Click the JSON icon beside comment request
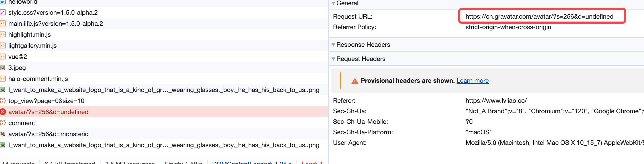 [3, 123]
